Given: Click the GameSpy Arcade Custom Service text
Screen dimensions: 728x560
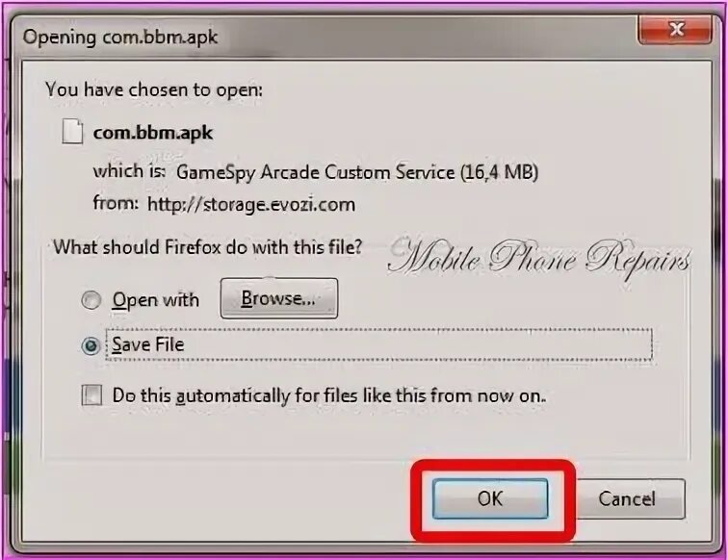Looking at the screenshot, I should click(x=315, y=172).
